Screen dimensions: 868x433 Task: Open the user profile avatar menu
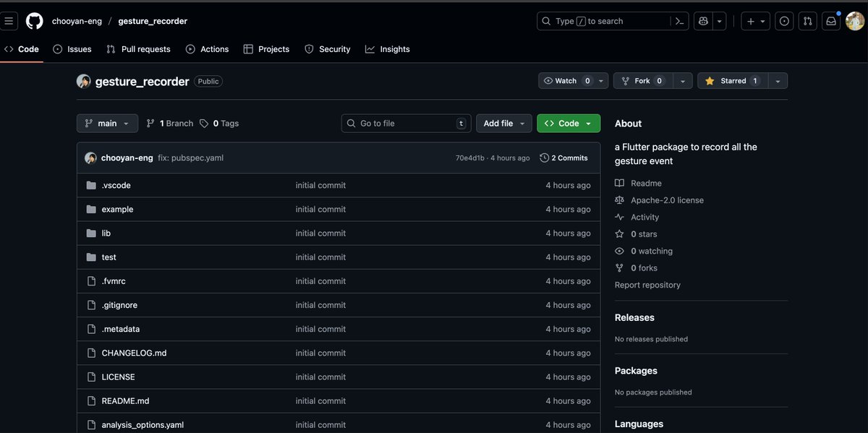tap(855, 21)
